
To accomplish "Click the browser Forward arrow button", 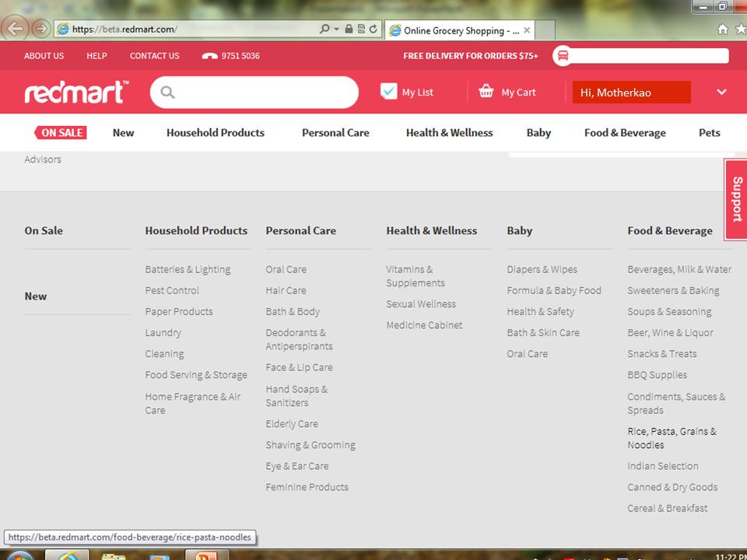I will point(41,29).
